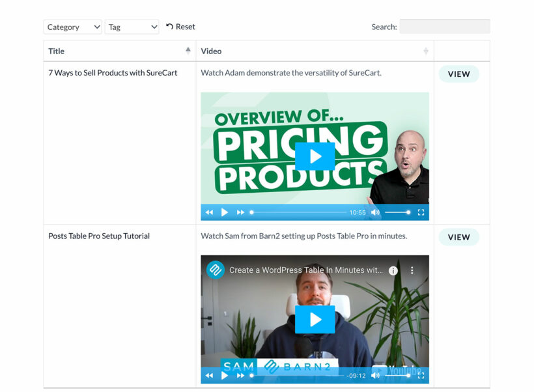
Task: Toggle fullscreen for Posts Table Pro video
Action: (421, 376)
